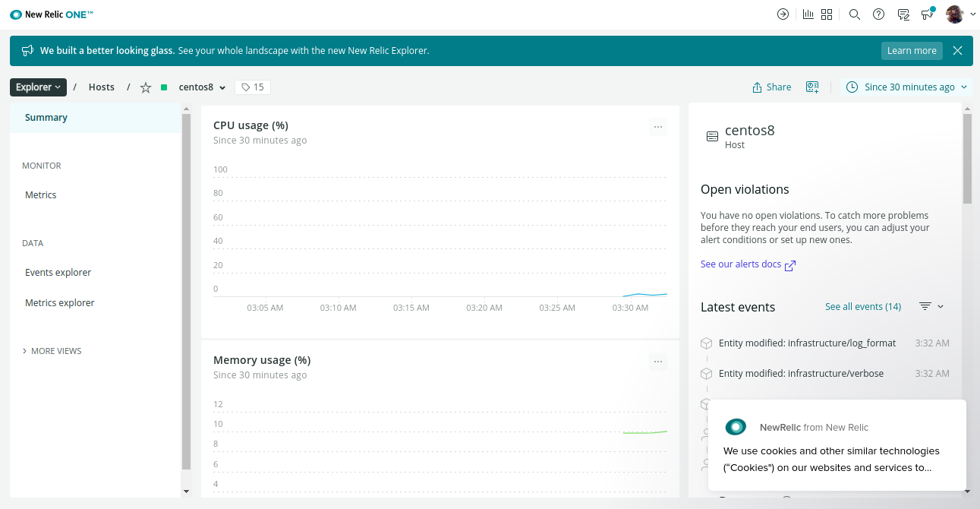Dismiss the teal announcement banner

coord(957,51)
